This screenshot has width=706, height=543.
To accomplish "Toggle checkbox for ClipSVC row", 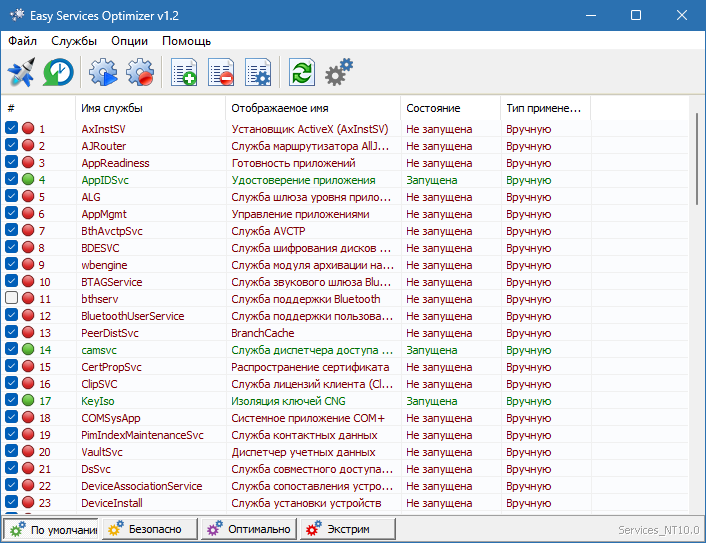I will tap(11, 383).
